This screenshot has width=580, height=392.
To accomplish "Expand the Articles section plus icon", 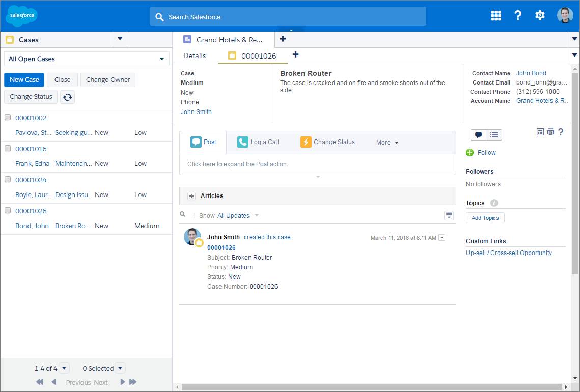I will click(191, 196).
